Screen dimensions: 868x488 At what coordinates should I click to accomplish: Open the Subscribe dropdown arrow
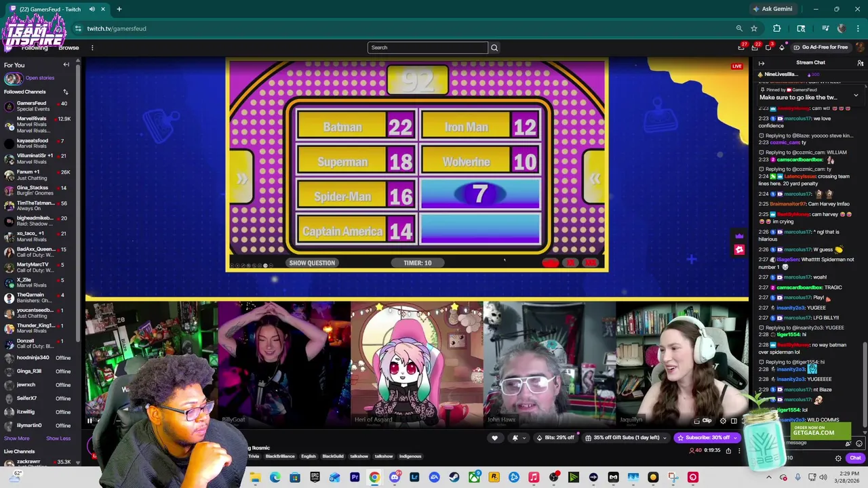pyautogui.click(x=735, y=438)
